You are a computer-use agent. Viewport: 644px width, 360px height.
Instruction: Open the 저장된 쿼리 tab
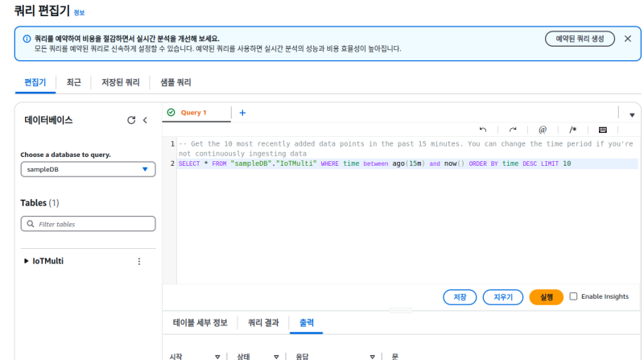(x=121, y=82)
